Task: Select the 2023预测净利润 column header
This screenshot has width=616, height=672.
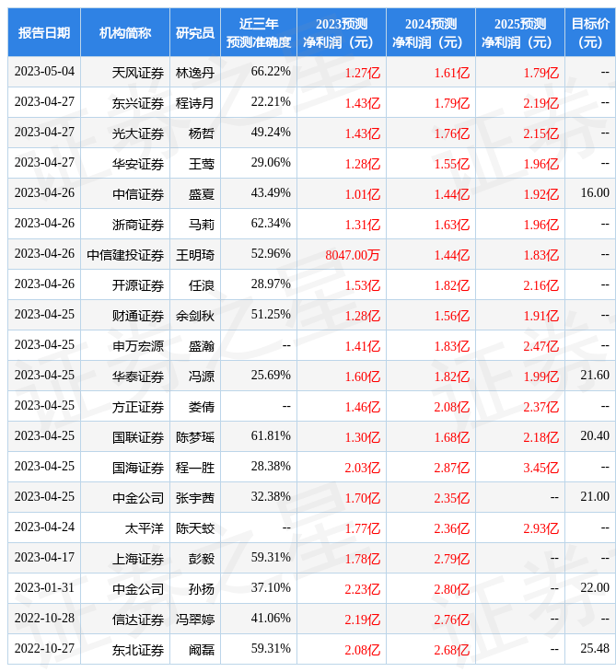Action: 342,33
